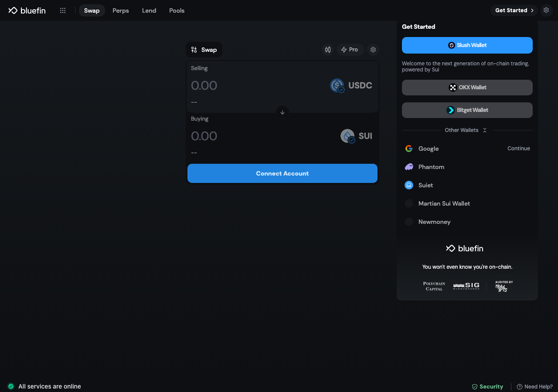Click 'All services are online' text
The height and width of the screenshot is (392, 558).
(x=50, y=386)
